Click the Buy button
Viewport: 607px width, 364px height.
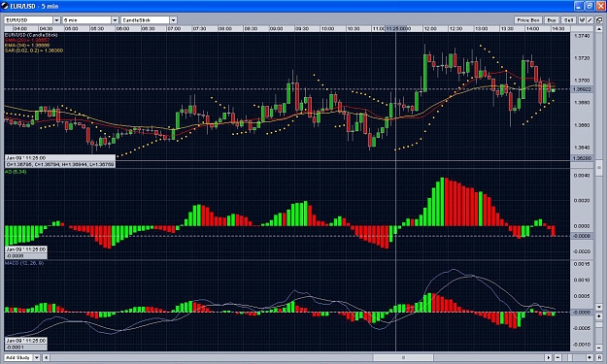(x=552, y=20)
